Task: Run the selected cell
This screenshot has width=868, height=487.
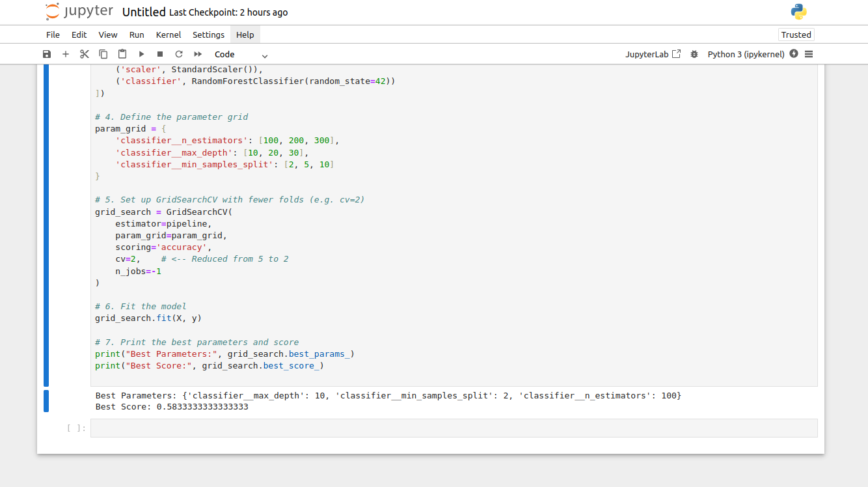Action: pyautogui.click(x=141, y=54)
